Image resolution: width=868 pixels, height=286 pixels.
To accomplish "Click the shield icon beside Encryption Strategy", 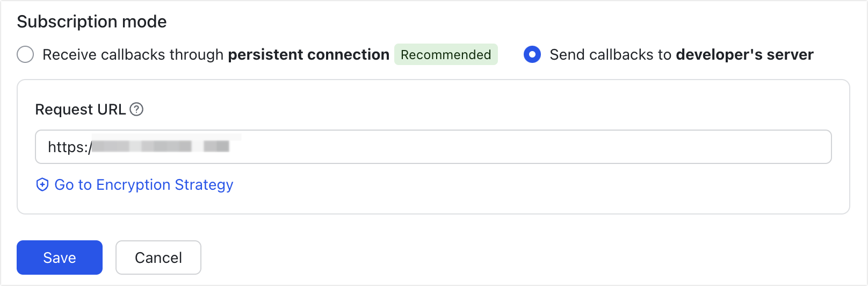I will [42, 185].
